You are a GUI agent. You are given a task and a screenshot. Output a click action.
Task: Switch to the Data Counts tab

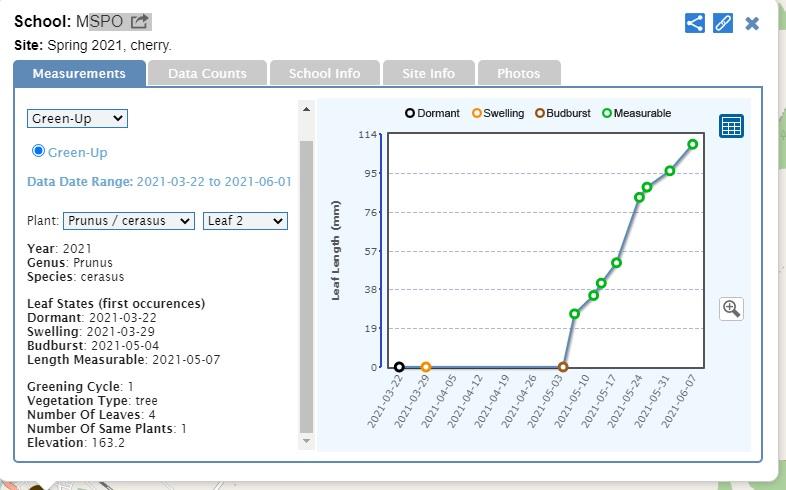pyautogui.click(x=207, y=73)
